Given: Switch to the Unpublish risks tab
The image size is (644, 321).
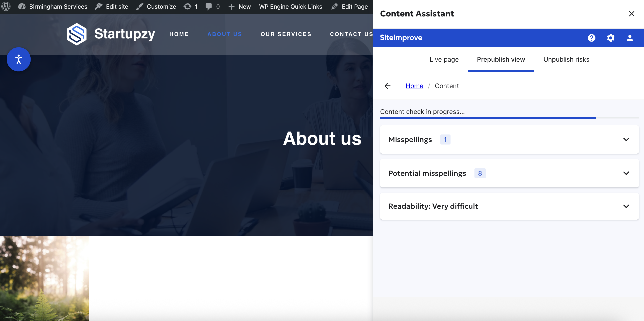Looking at the screenshot, I should [566, 59].
